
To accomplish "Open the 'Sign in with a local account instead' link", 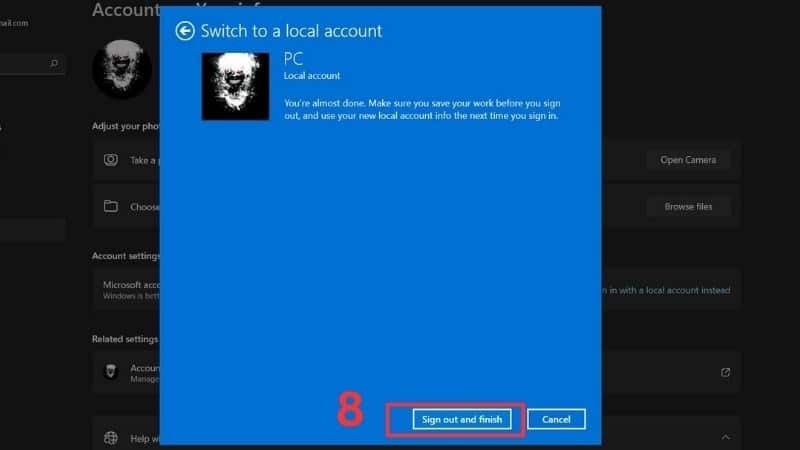I will (x=666, y=290).
